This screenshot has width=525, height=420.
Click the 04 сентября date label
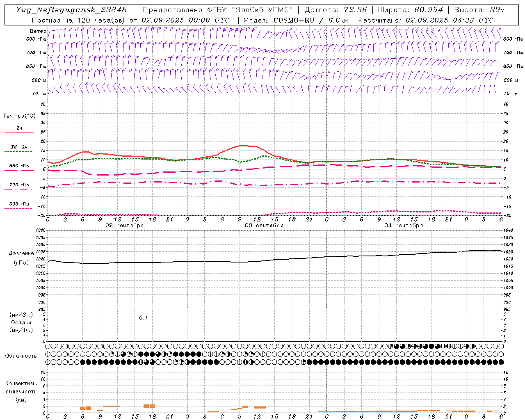tap(404, 226)
